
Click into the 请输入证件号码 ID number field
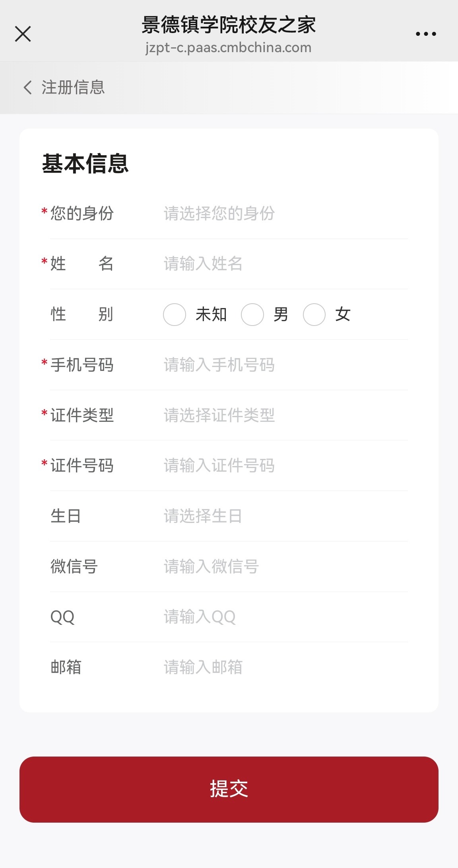tap(278, 466)
